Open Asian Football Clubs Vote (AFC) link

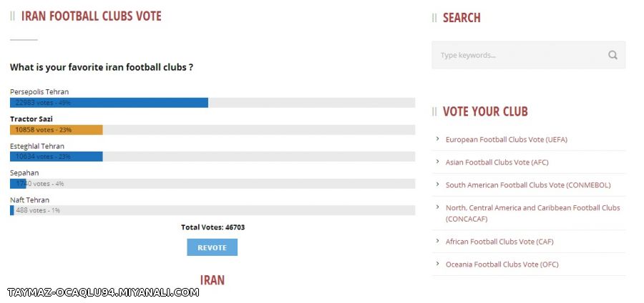pos(497,162)
